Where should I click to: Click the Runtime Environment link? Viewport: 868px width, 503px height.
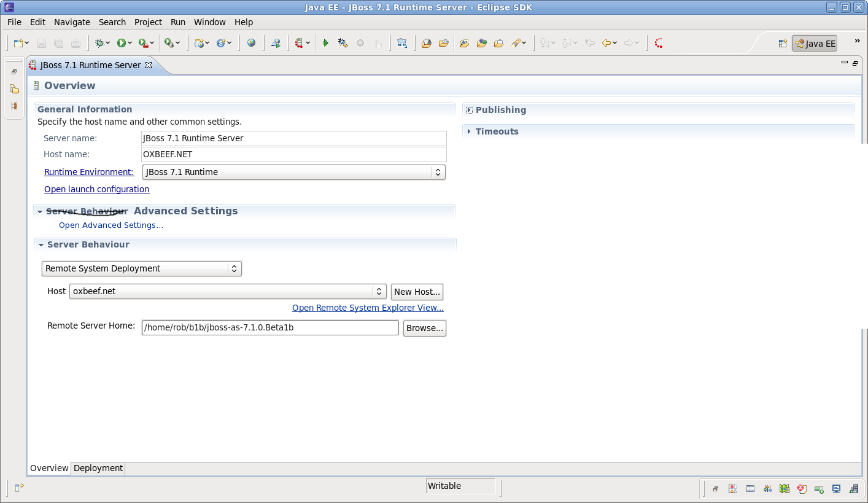click(89, 172)
